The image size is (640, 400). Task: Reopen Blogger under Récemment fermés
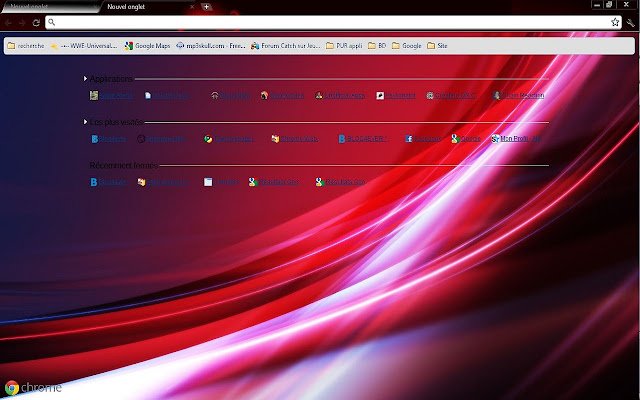click(108, 182)
